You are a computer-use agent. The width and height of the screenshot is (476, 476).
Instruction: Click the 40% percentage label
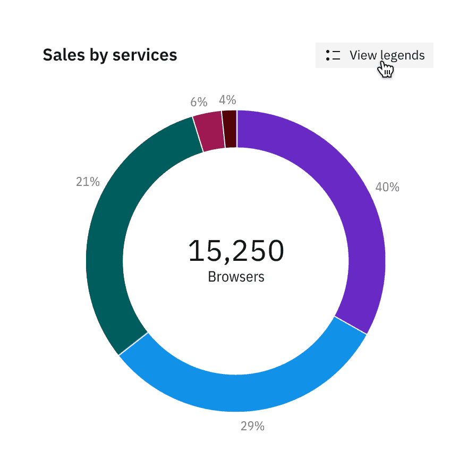387,187
